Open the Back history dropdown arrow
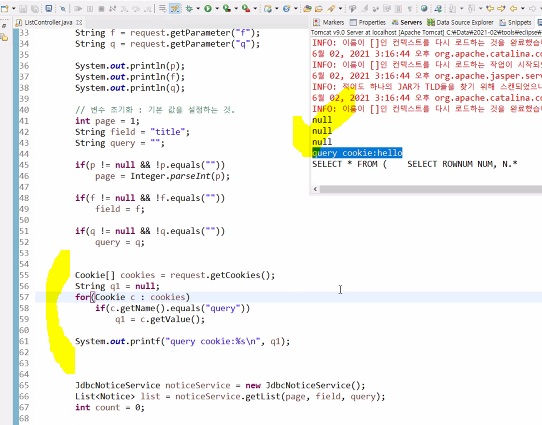Screen dimensions: 542x425 (523, 9)
